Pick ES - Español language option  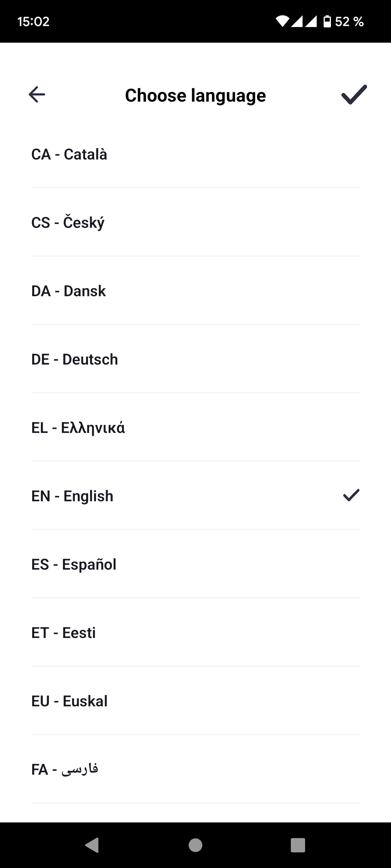pos(195,564)
